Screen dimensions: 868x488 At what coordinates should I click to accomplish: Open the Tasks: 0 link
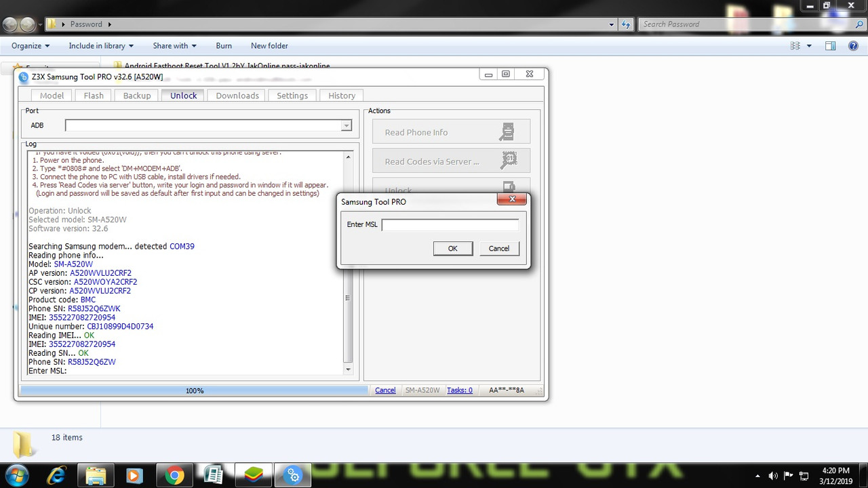coord(460,390)
